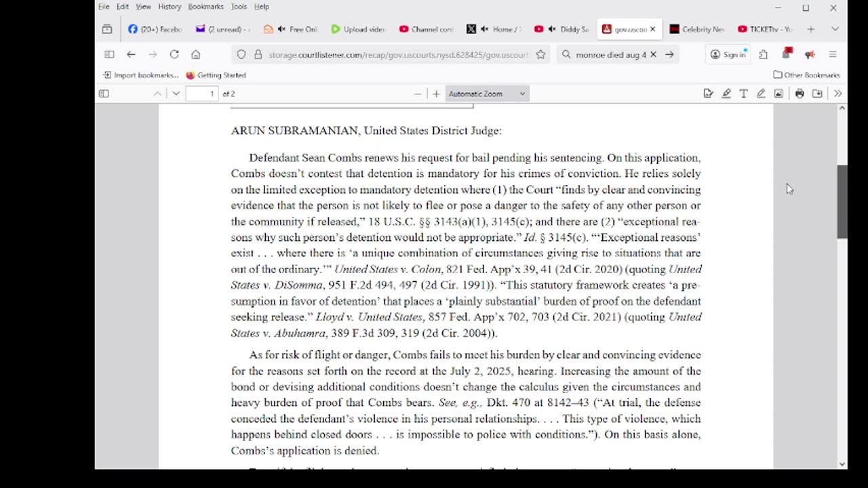Viewport: 868px width, 488px height.
Task: Open the Edit menu
Action: click(x=122, y=7)
